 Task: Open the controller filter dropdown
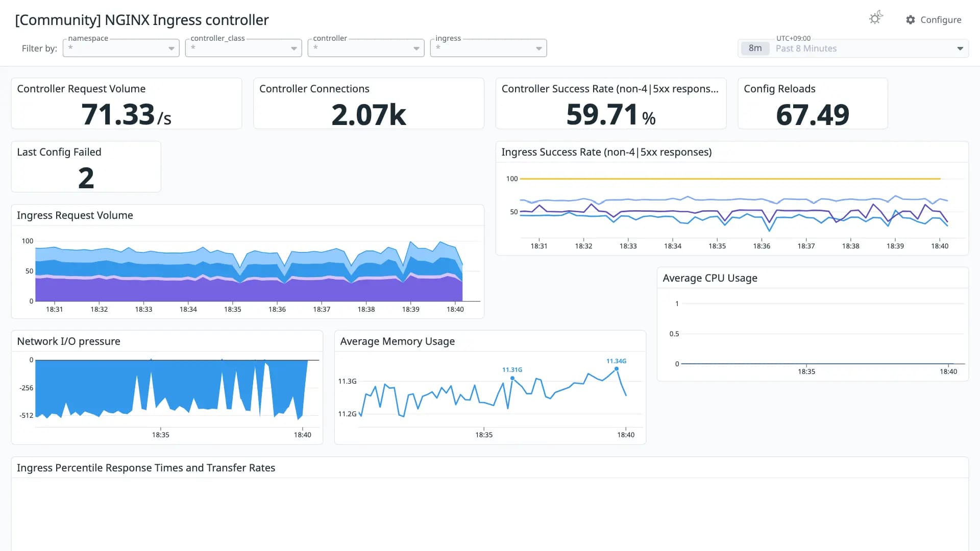[366, 48]
